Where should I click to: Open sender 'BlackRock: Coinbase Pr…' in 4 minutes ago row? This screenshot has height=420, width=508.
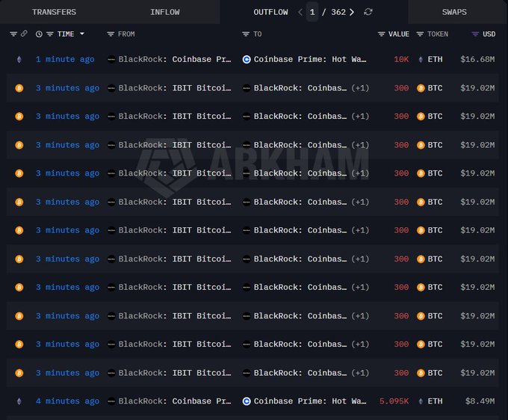click(x=175, y=401)
